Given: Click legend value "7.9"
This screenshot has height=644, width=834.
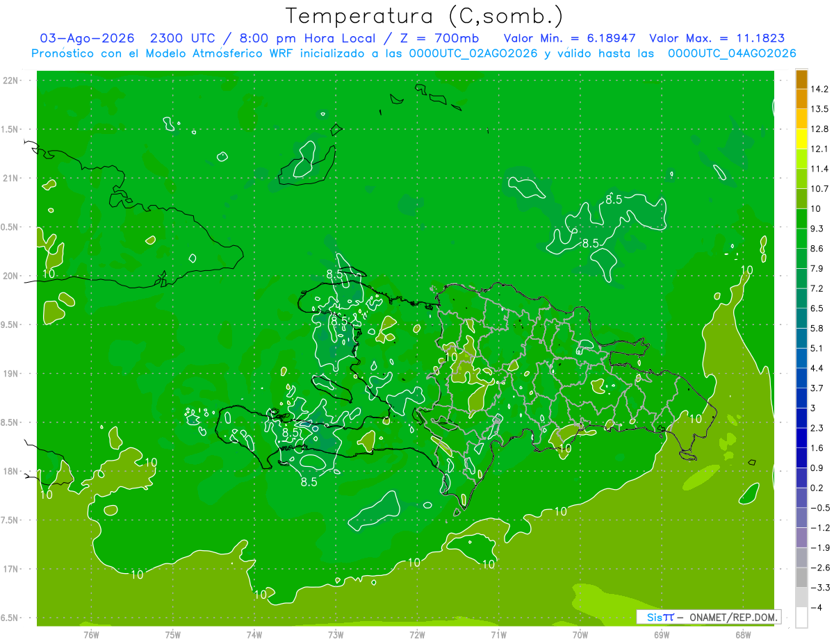Looking at the screenshot, I should 818,268.
